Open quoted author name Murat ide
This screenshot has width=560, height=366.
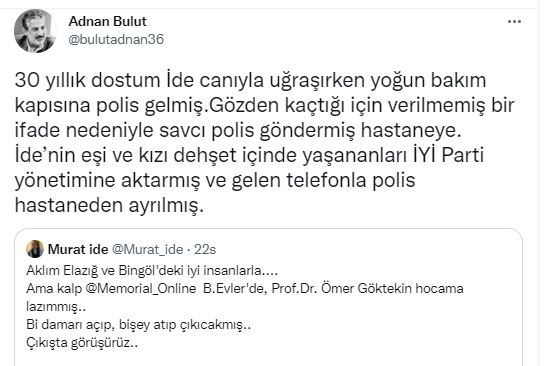(x=78, y=249)
